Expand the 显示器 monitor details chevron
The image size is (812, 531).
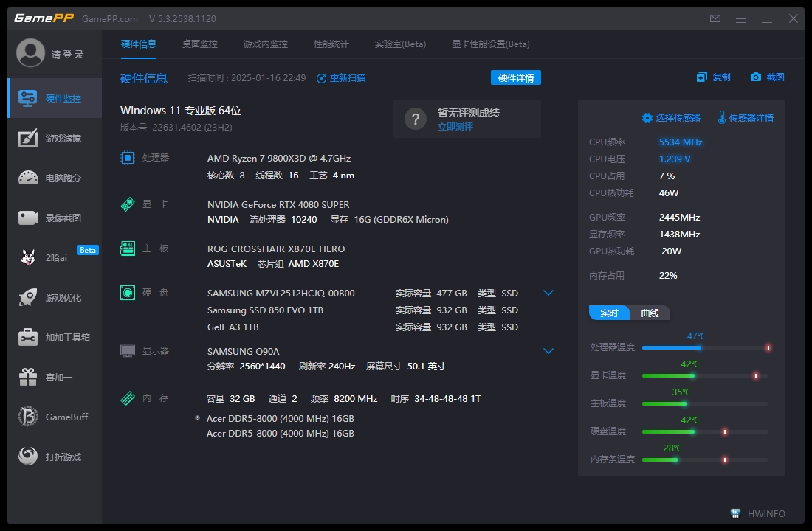[548, 351]
